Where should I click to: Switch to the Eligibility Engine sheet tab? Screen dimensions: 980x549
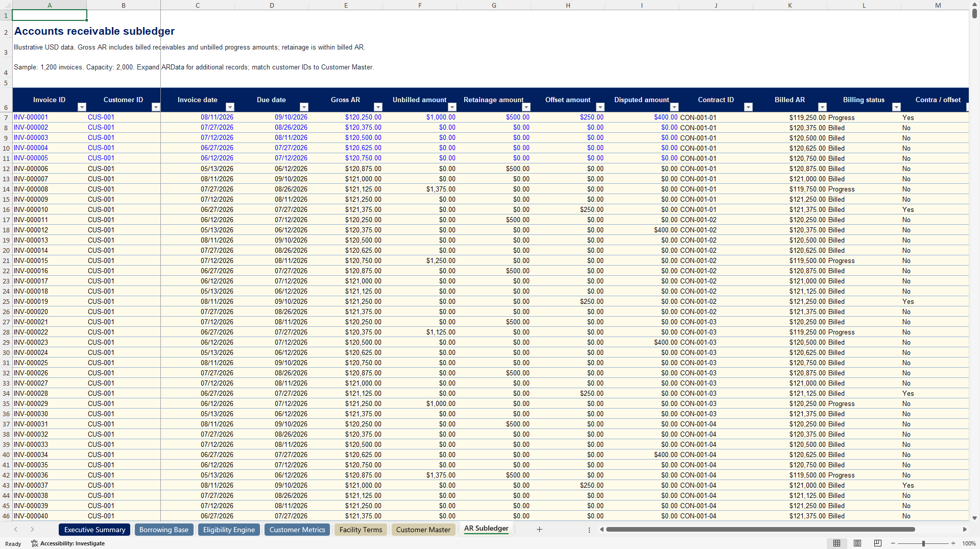click(229, 530)
